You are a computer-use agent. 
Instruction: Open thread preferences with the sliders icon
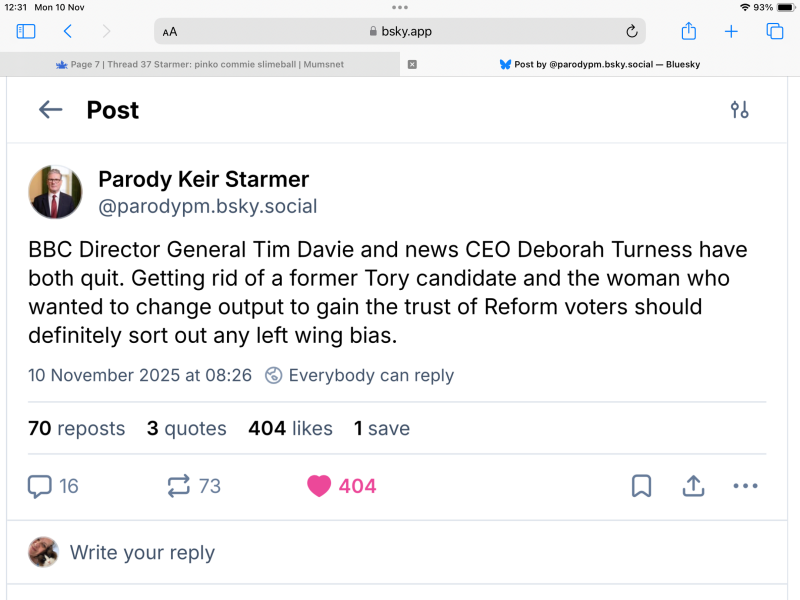click(740, 110)
